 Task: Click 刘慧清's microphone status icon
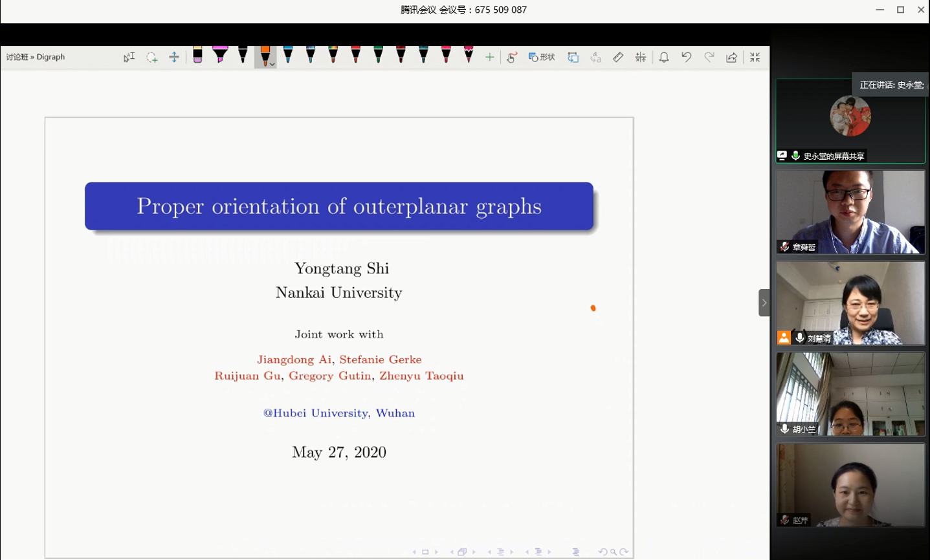tap(800, 338)
